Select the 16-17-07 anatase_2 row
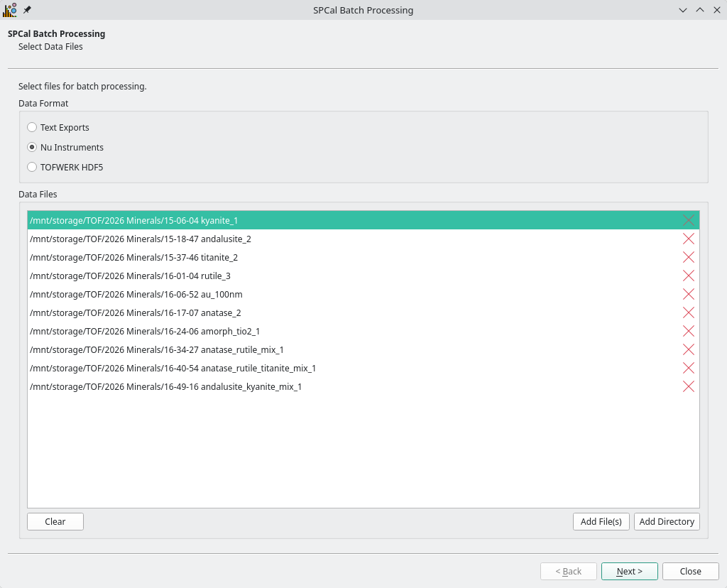The height and width of the screenshot is (588, 727). click(363, 312)
